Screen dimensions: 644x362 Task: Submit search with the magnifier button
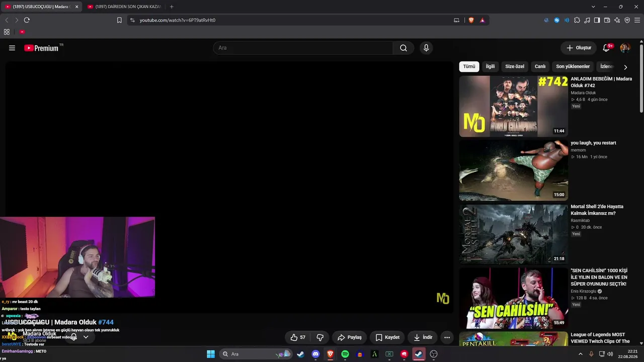[404, 48]
